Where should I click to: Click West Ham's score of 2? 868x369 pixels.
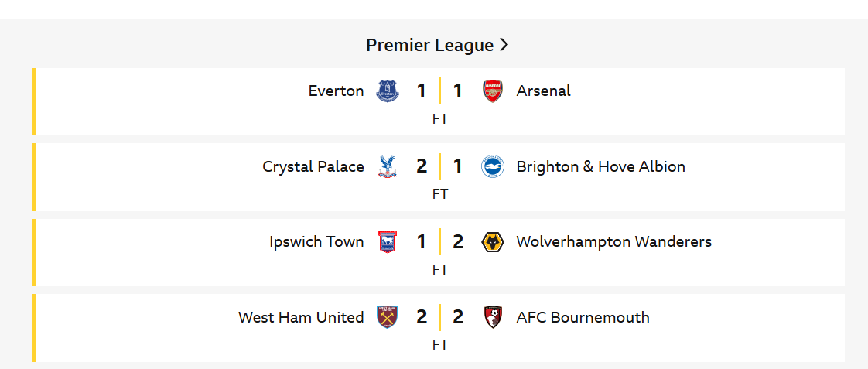pos(422,317)
